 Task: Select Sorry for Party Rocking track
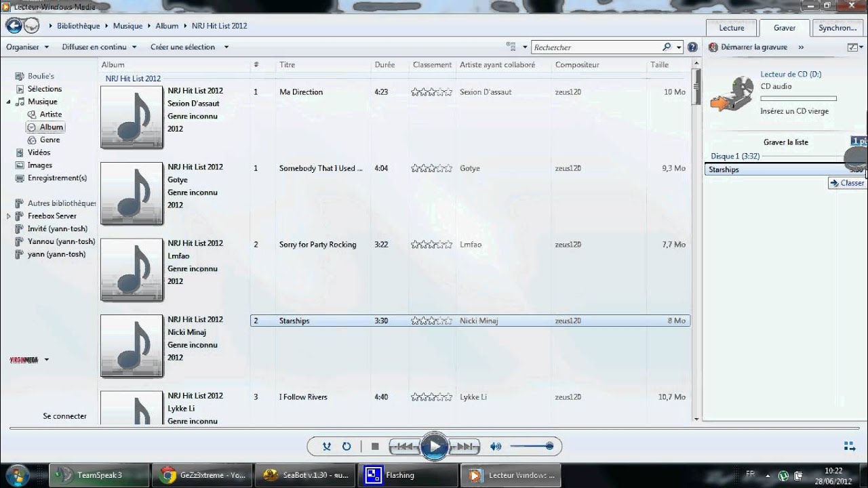(317, 245)
